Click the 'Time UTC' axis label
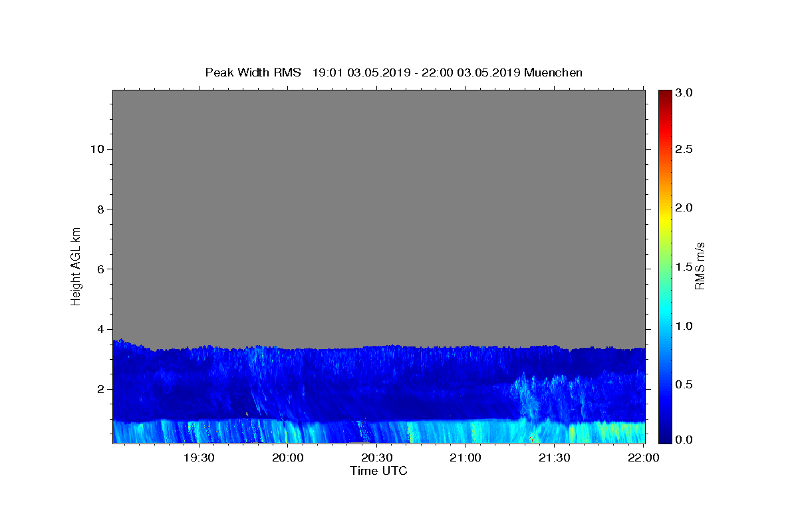798x532 pixels. [x=378, y=471]
